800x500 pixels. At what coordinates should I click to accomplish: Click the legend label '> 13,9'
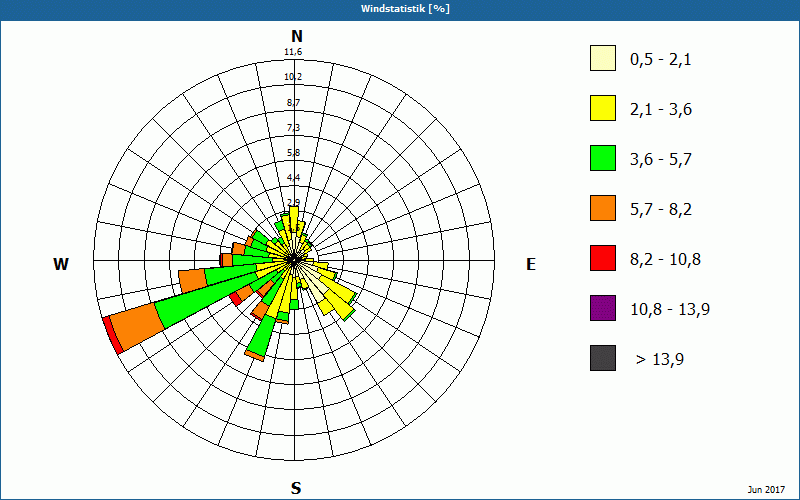[660, 360]
